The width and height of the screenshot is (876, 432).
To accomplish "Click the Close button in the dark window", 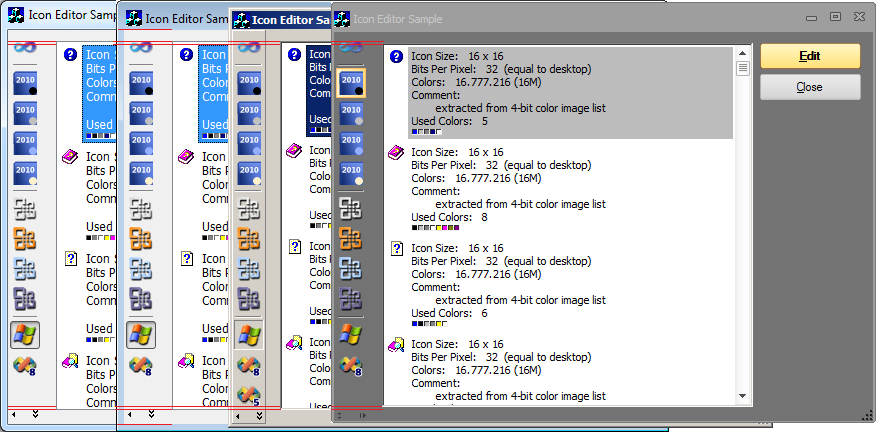I will 810,87.
